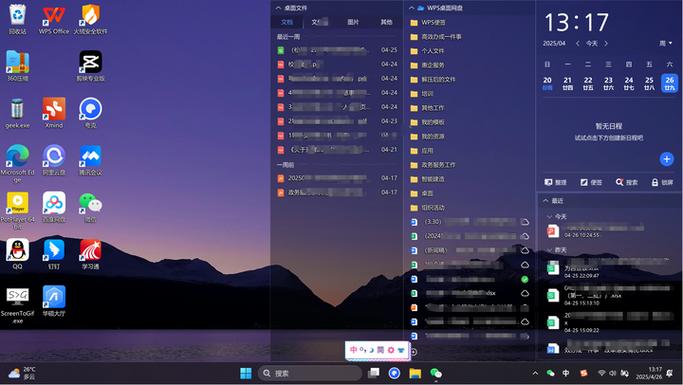The image size is (683, 385).
Task: Open the 解压后的文件 folder
Action: tap(433, 79)
